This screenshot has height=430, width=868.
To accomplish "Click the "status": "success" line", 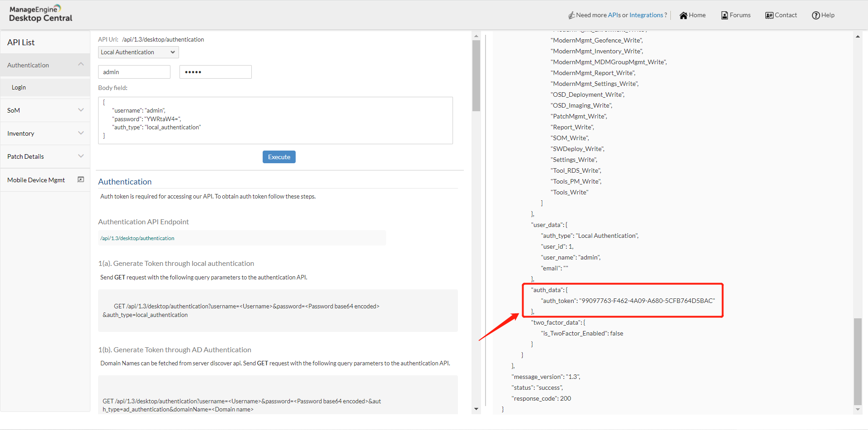I will [x=537, y=387].
